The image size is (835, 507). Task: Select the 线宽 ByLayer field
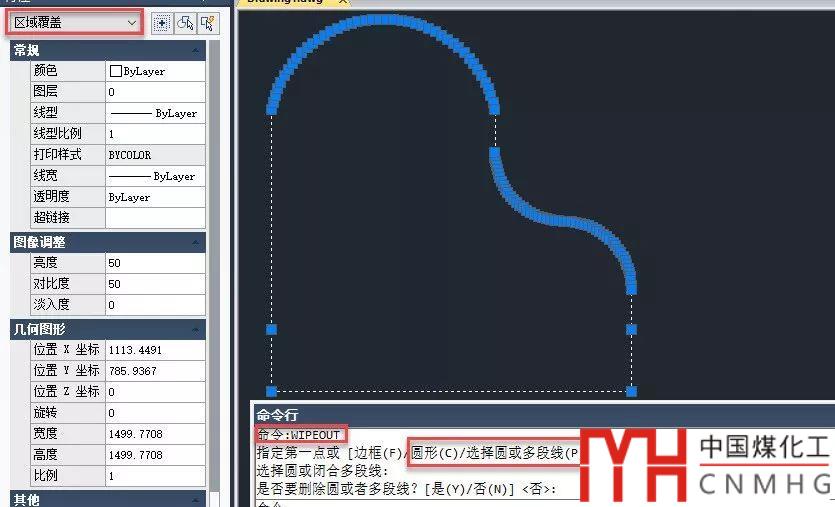pyautogui.click(x=154, y=176)
